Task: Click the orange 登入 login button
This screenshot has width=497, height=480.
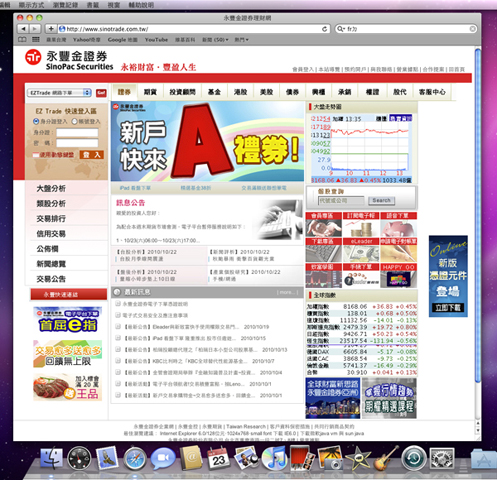Action: (x=91, y=155)
